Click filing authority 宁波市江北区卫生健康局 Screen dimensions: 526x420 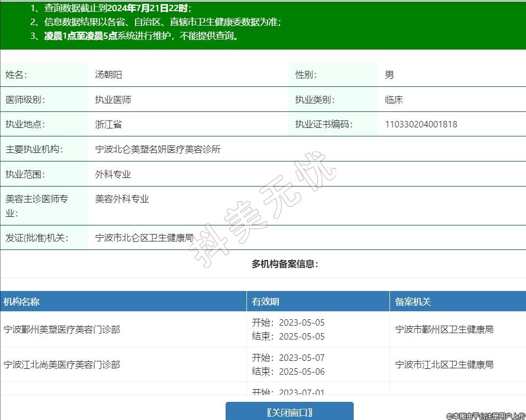pyautogui.click(x=444, y=365)
